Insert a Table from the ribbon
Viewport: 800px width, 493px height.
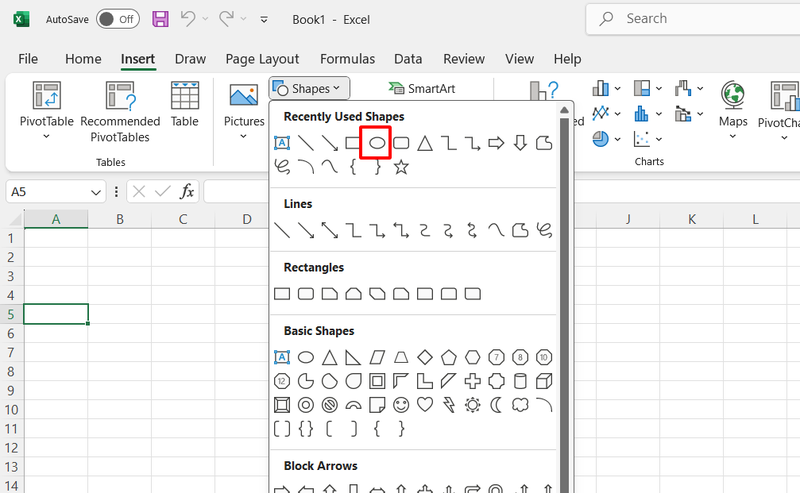[x=184, y=105]
